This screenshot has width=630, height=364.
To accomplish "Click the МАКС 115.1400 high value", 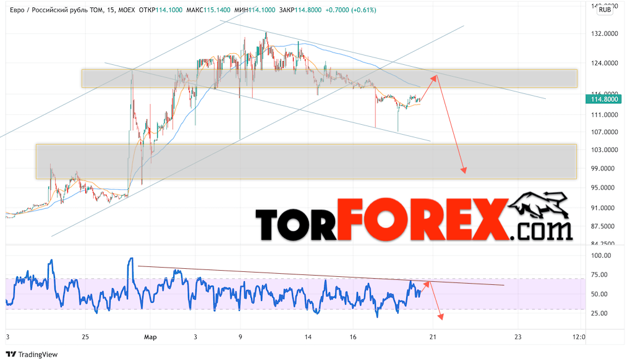I will tap(208, 10).
